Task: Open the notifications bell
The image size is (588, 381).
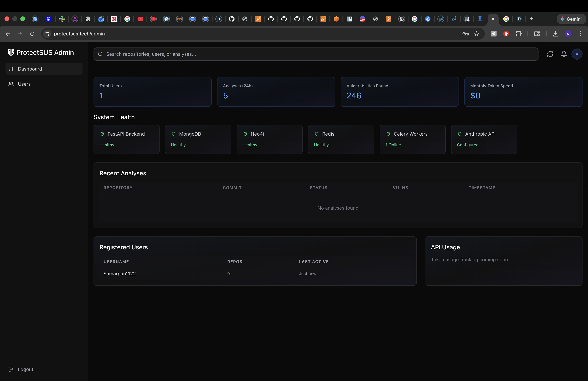Action: (x=564, y=54)
